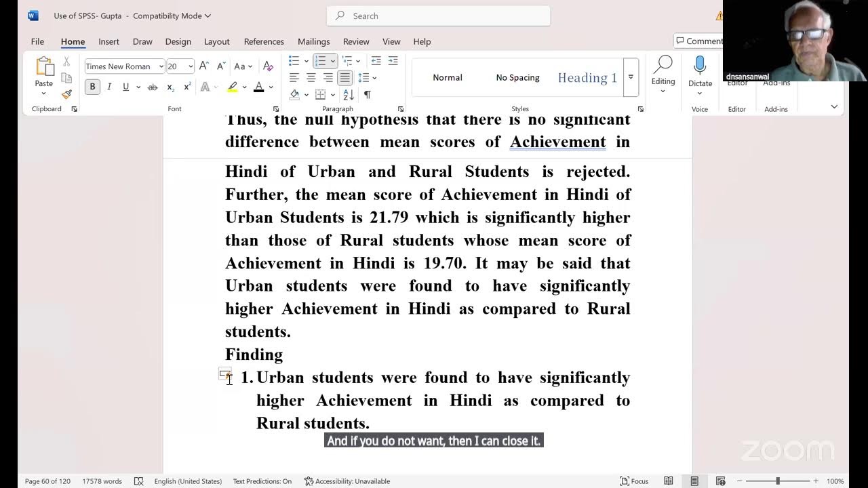
Task: Toggle Show/Hide paragraph marks
Action: (367, 94)
